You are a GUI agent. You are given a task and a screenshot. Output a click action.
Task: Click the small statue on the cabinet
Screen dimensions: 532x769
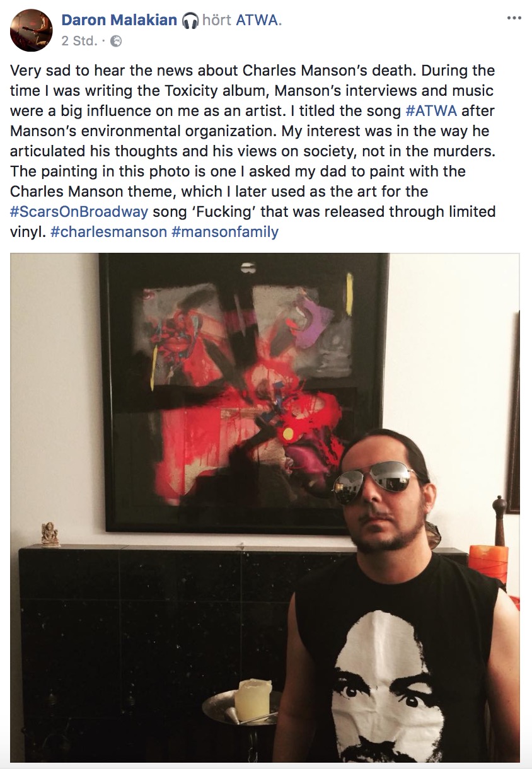click(x=50, y=534)
